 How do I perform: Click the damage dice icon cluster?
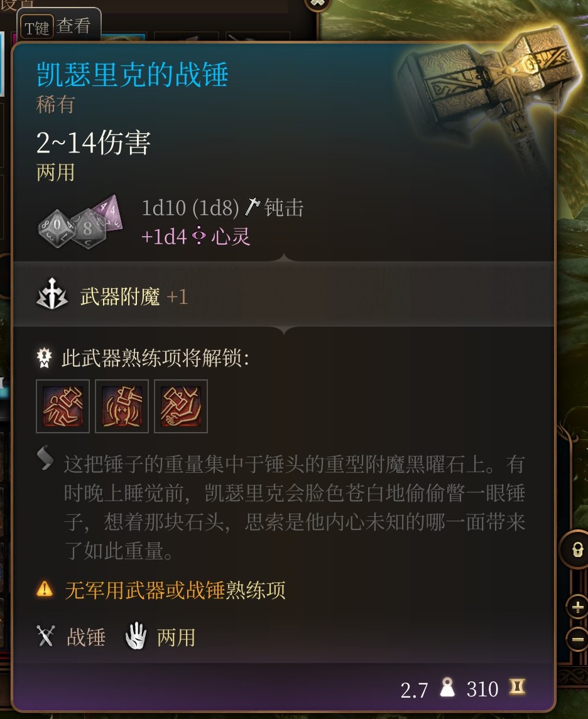click(x=80, y=223)
